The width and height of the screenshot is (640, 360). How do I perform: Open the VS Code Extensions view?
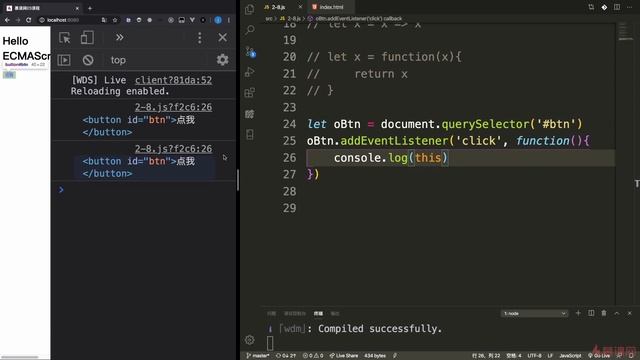(x=250, y=93)
